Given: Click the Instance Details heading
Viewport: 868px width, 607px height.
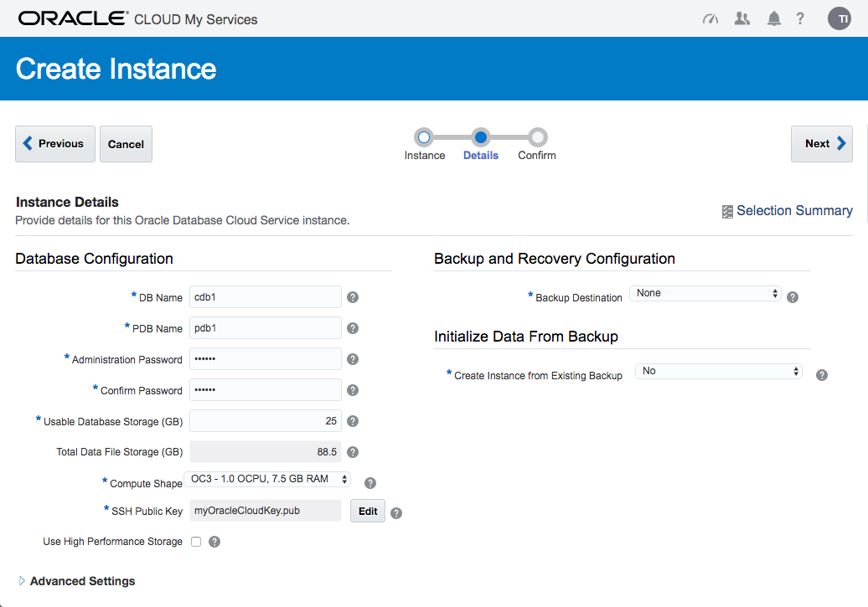Looking at the screenshot, I should (x=67, y=202).
